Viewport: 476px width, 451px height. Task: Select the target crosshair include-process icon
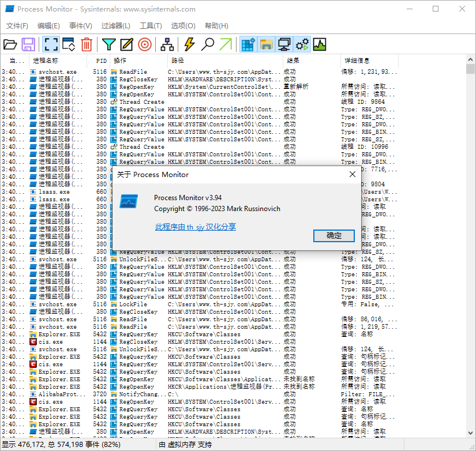coord(145,44)
